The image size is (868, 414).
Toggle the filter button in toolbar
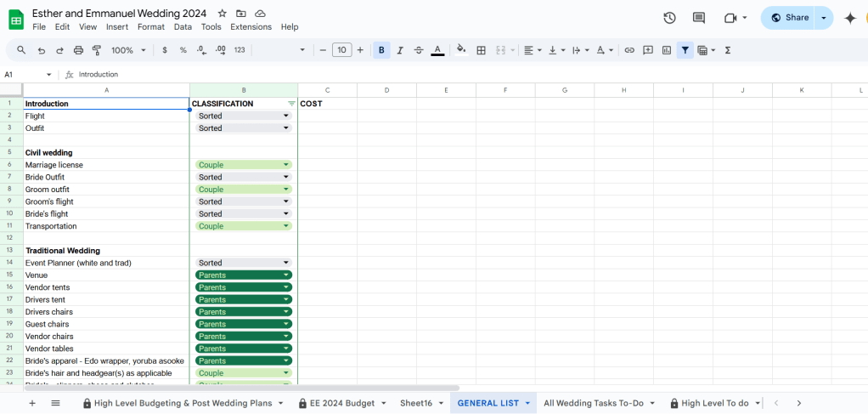685,50
